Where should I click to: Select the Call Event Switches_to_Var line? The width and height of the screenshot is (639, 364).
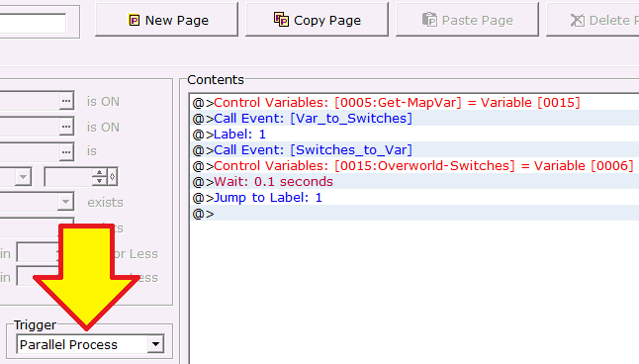414,150
